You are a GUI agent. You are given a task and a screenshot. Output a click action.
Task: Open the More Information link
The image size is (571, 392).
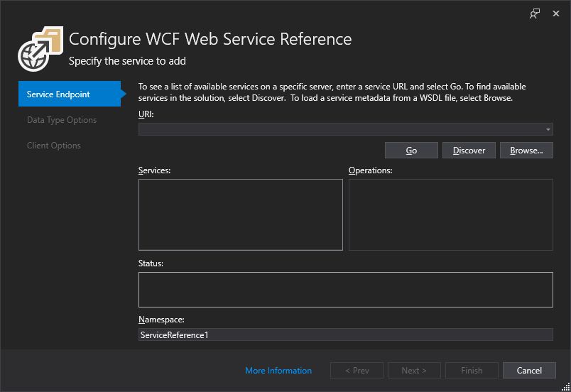click(278, 371)
